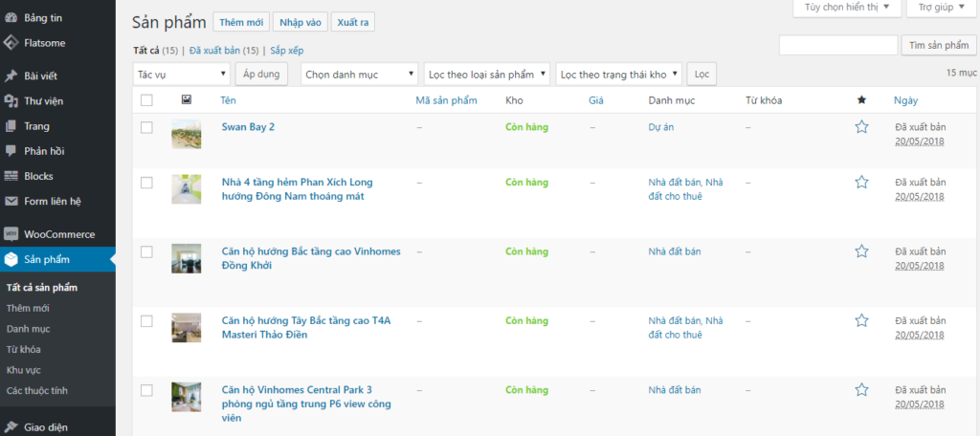Click the featured star column header
Viewport: 980px width, 436px height.
[x=861, y=100]
